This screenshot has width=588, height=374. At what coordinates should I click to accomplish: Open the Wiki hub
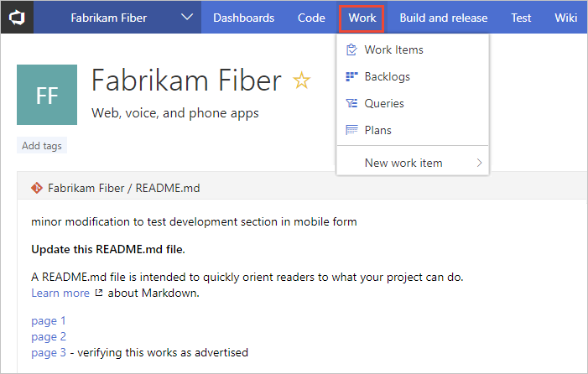tap(565, 18)
